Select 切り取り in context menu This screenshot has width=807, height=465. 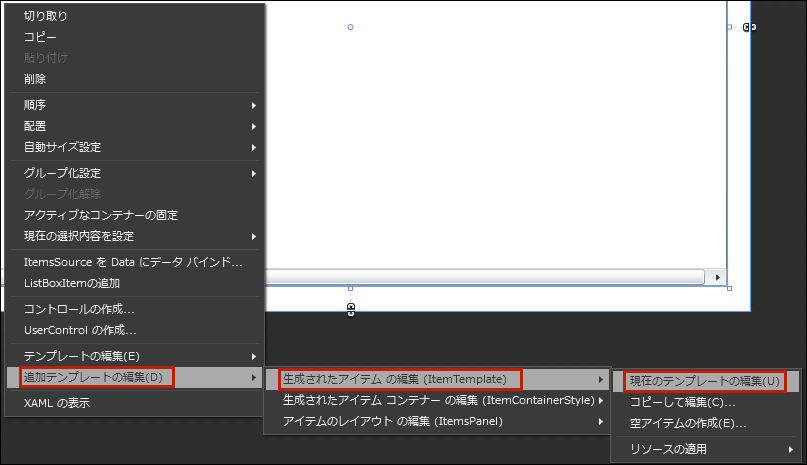[135, 16]
